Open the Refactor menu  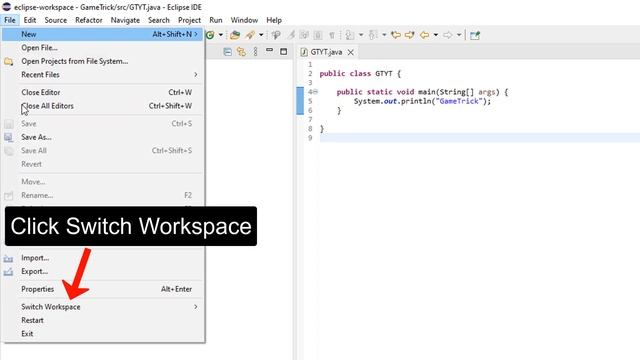[x=89, y=20]
